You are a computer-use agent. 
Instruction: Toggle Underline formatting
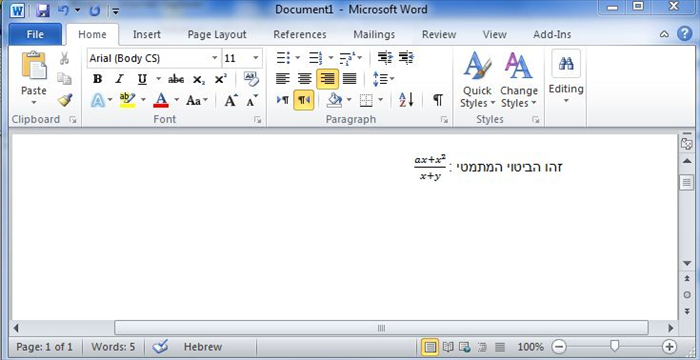coord(142,79)
